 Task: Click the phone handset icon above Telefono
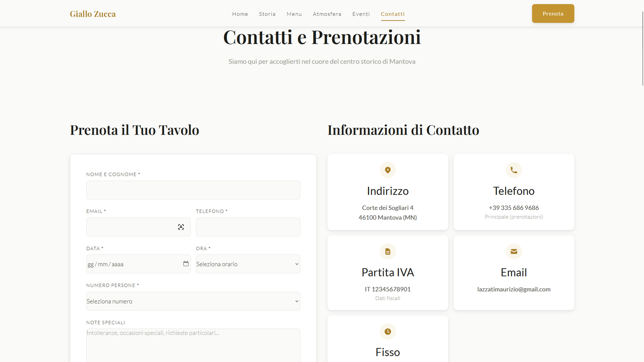tap(514, 170)
